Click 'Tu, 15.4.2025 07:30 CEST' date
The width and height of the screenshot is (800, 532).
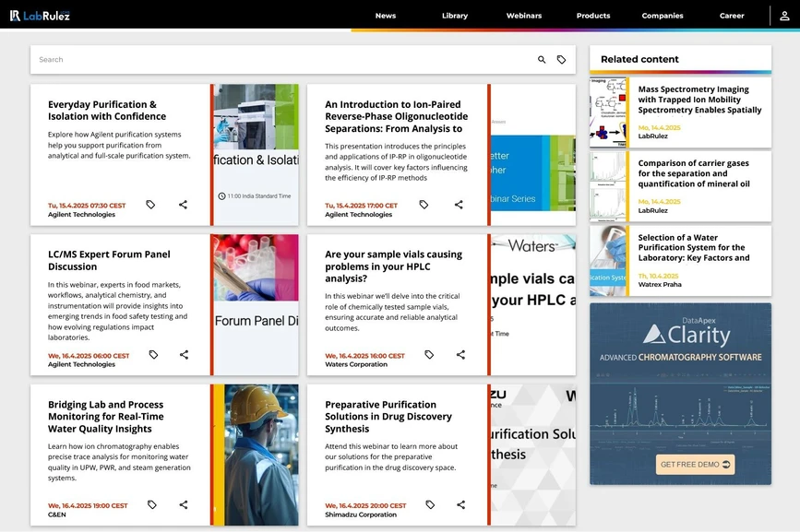tap(87, 206)
